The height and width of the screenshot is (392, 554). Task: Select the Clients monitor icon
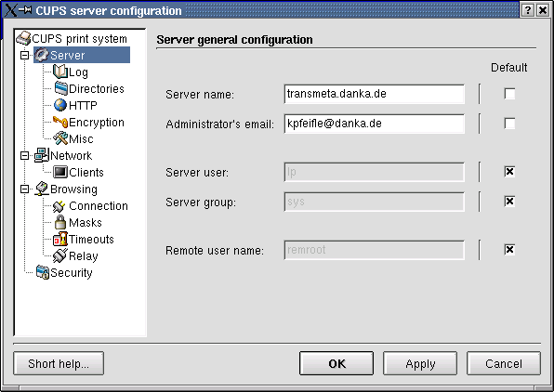pyautogui.click(x=60, y=172)
